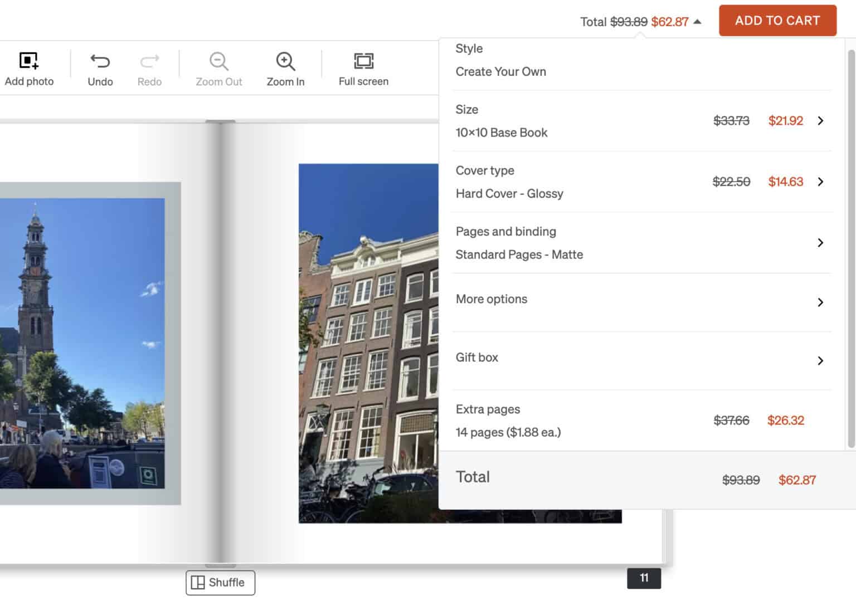The width and height of the screenshot is (856, 616).
Task: Open Cover type options chevron
Action: pos(820,182)
